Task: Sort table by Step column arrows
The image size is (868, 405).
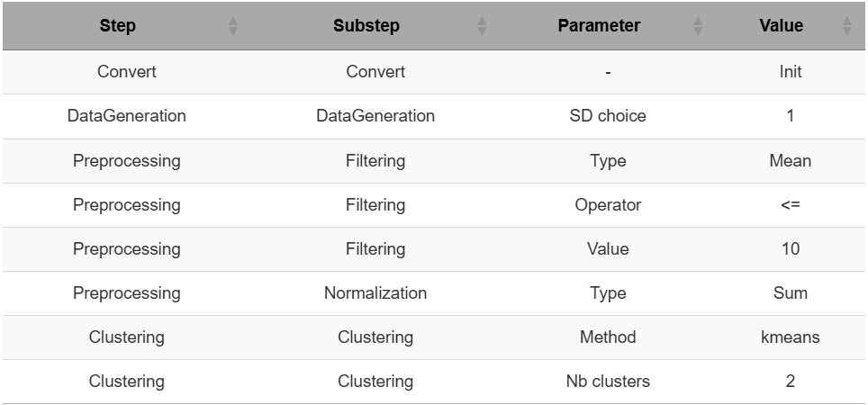Action: pyautogui.click(x=233, y=26)
